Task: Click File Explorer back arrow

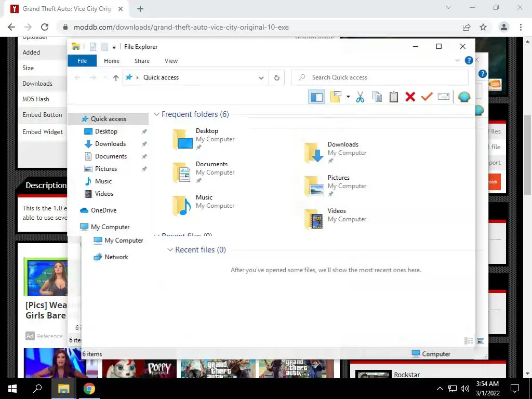Action: (77, 78)
